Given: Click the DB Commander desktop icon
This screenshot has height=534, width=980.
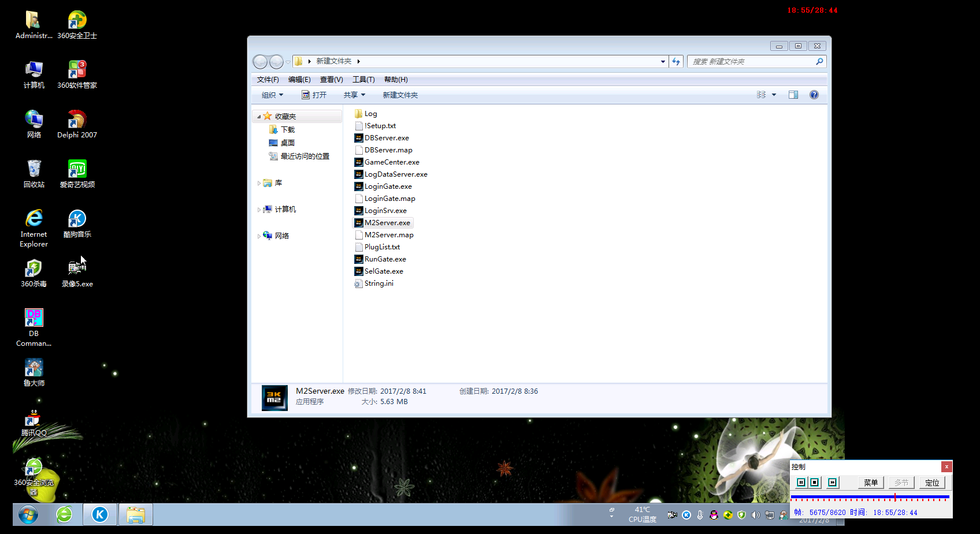Looking at the screenshot, I should [x=34, y=327].
